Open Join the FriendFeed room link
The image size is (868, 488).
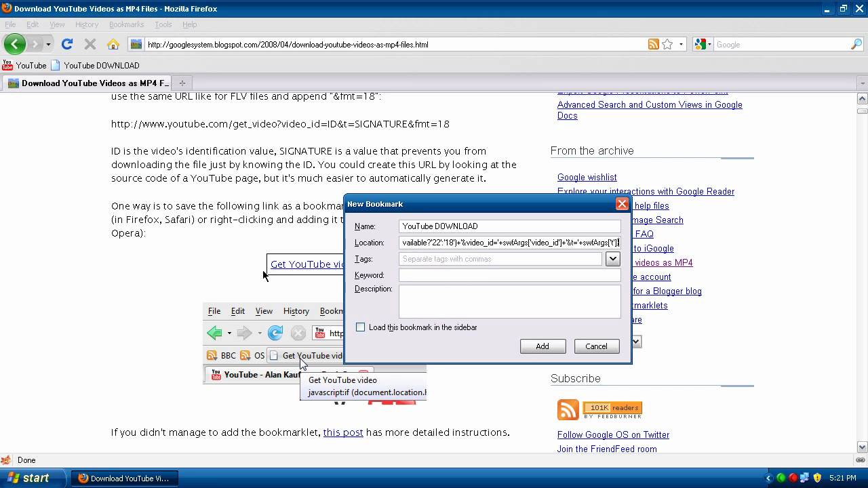coord(607,449)
